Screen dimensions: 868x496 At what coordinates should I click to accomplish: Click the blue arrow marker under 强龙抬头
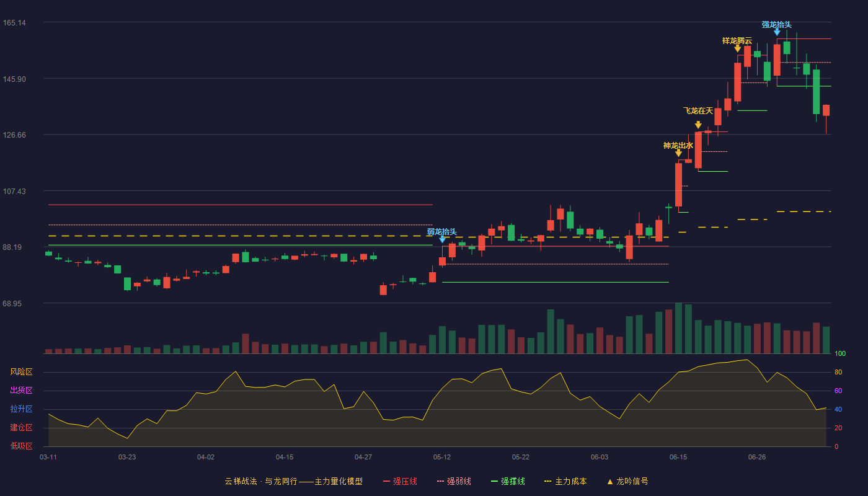tap(777, 32)
